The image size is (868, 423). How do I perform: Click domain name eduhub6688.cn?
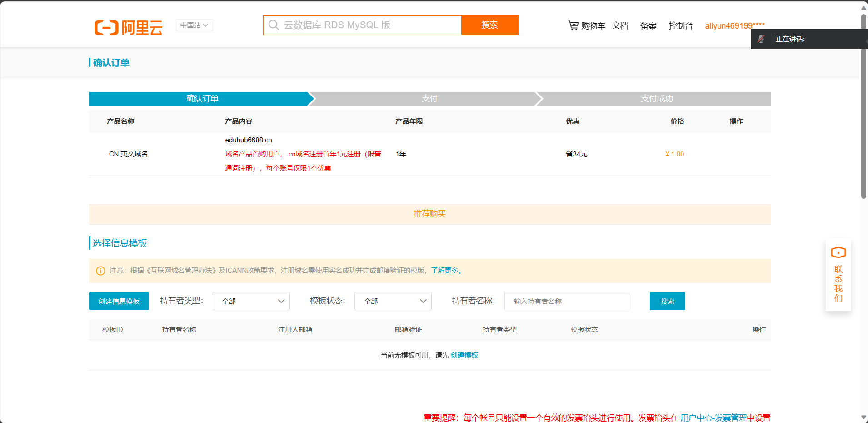click(249, 140)
